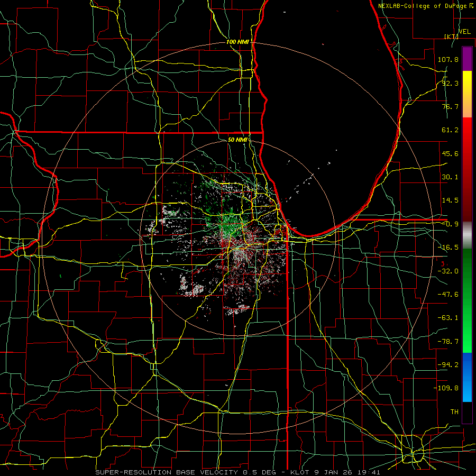The height and width of the screenshot is (476, 476).
Task: Pick the gray segment of the color bar
Action: point(467,235)
